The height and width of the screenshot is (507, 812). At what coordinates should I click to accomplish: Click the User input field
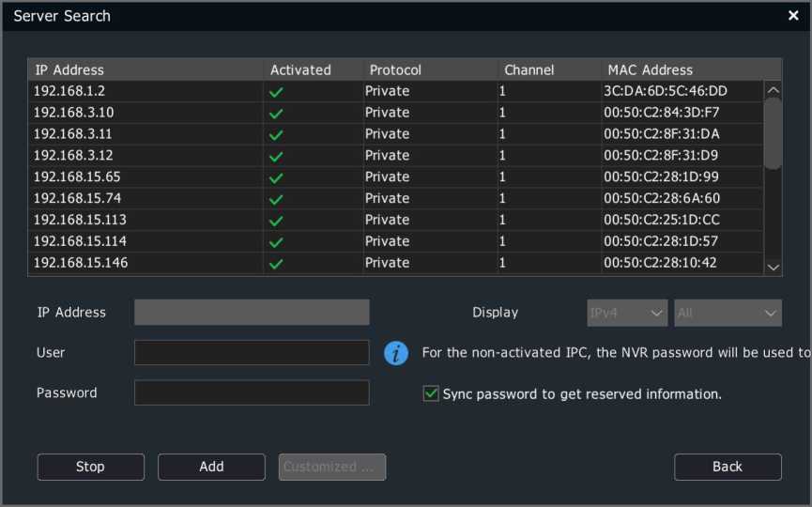[252, 353]
